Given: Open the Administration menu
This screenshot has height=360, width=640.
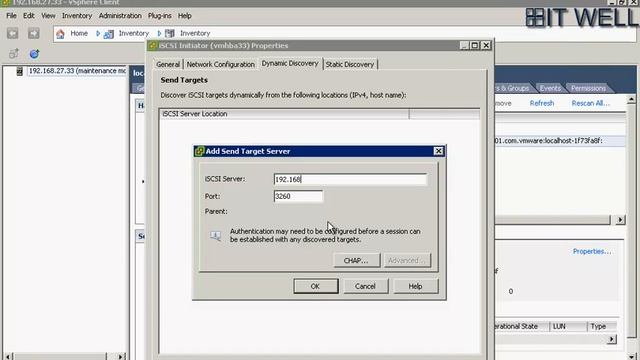Looking at the screenshot, I should [120, 16].
